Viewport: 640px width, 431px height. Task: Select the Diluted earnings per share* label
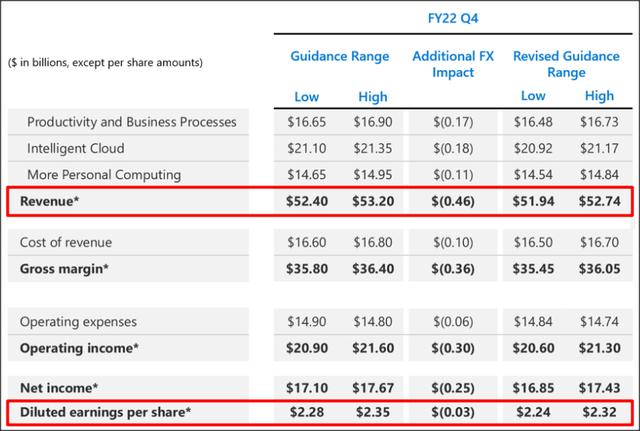point(105,410)
